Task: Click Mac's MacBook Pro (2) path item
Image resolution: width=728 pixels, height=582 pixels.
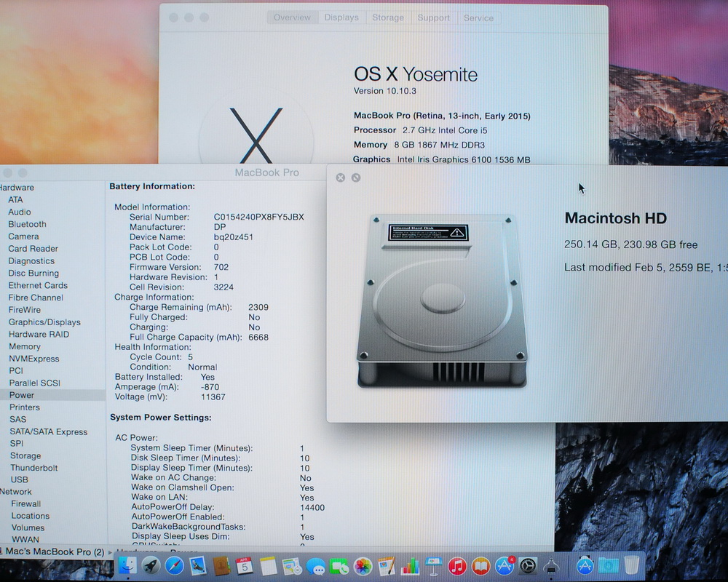Action: pos(52,552)
